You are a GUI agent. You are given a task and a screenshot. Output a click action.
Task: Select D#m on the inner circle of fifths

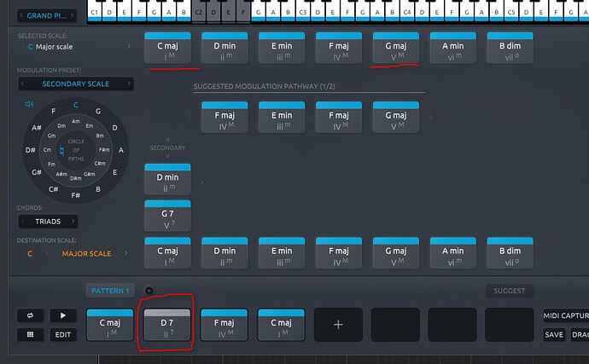(x=75, y=178)
